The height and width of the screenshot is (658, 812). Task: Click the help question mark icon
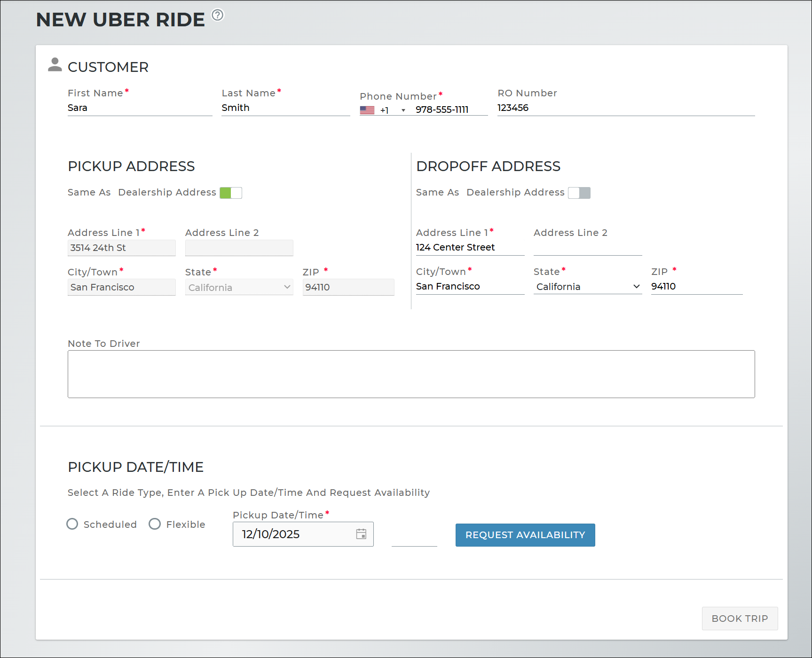point(218,15)
